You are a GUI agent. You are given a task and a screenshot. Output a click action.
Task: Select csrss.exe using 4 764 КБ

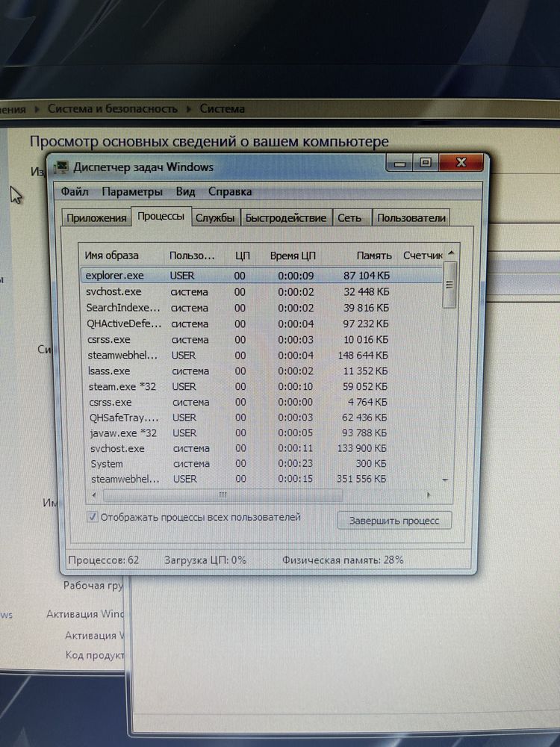click(x=262, y=402)
